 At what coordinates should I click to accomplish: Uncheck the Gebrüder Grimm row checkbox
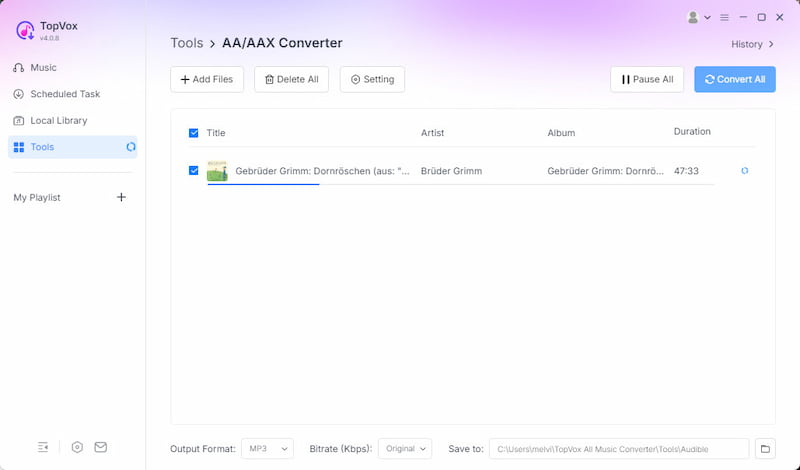point(194,170)
